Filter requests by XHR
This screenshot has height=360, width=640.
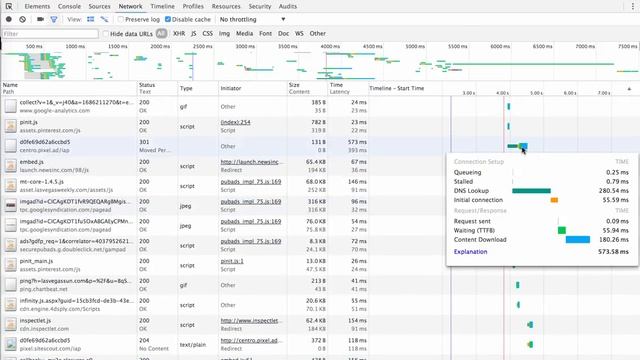point(179,33)
